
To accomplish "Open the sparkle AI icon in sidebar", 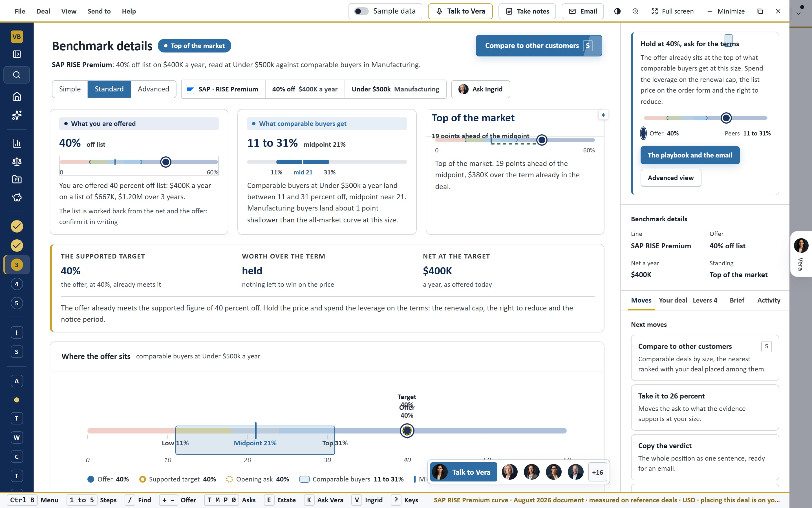I will [16, 115].
